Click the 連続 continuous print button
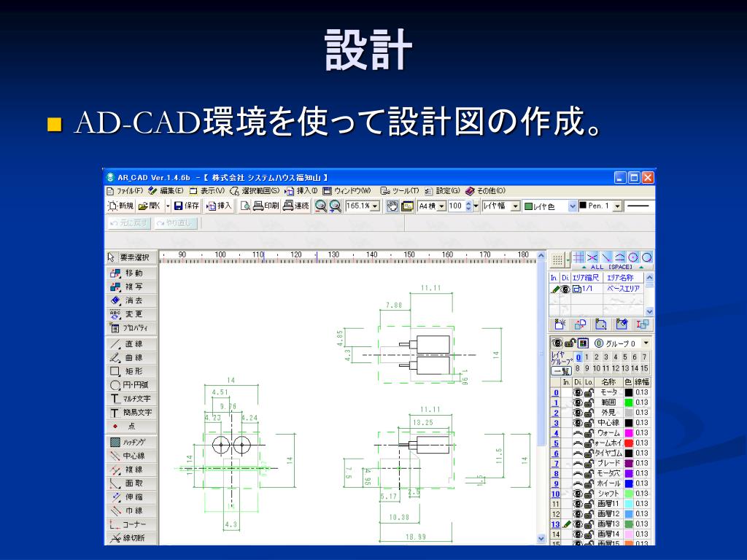 coord(296,206)
